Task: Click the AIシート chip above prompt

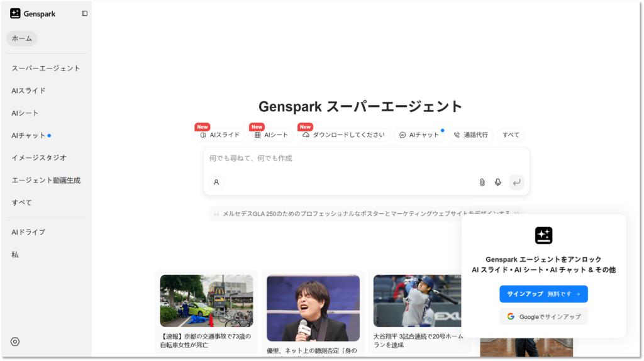Action: [x=271, y=135]
